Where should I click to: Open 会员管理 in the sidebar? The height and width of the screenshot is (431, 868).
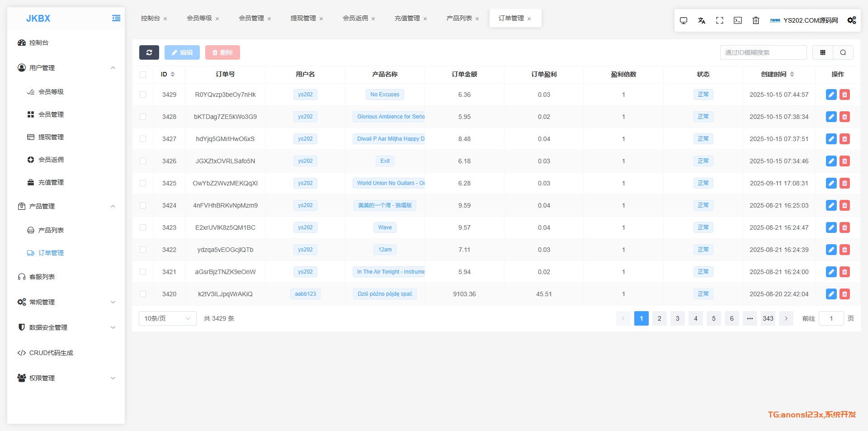point(51,114)
